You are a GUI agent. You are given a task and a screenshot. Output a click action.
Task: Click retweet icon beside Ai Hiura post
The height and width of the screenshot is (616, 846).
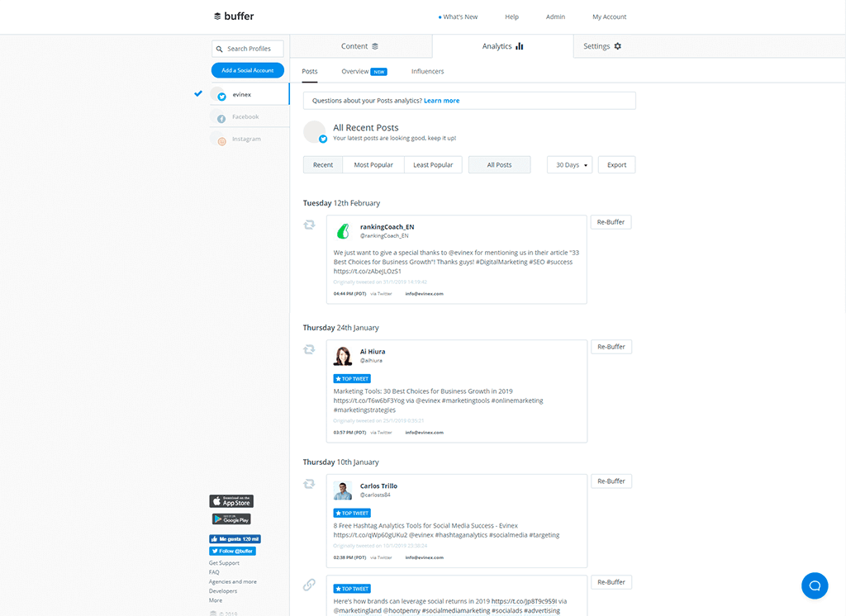[309, 349]
